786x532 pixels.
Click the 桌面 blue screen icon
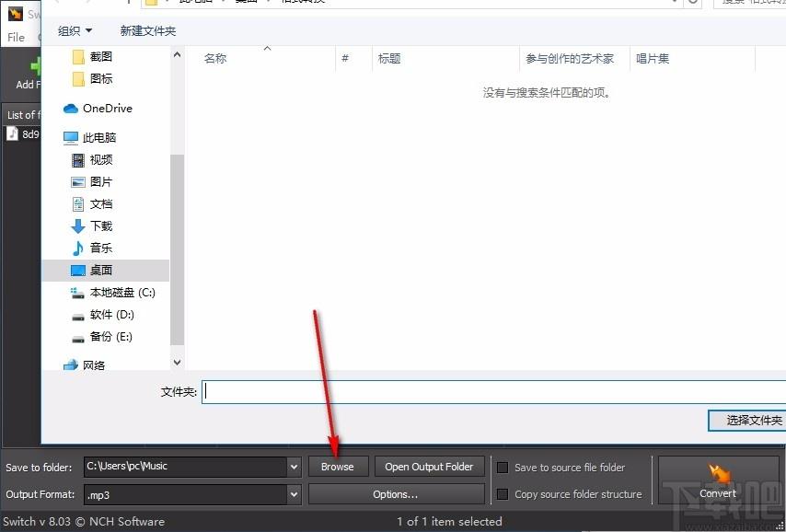click(78, 271)
